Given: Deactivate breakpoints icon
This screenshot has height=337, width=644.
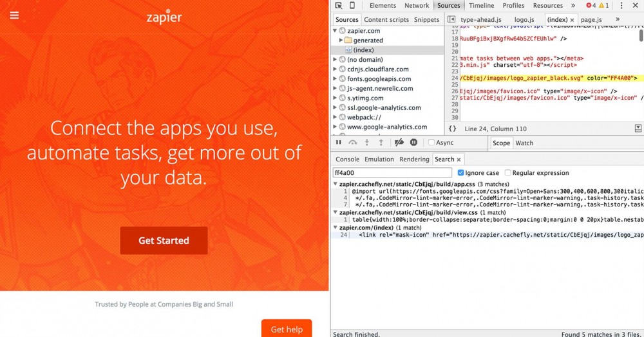Looking at the screenshot, I should pyautogui.click(x=399, y=142).
